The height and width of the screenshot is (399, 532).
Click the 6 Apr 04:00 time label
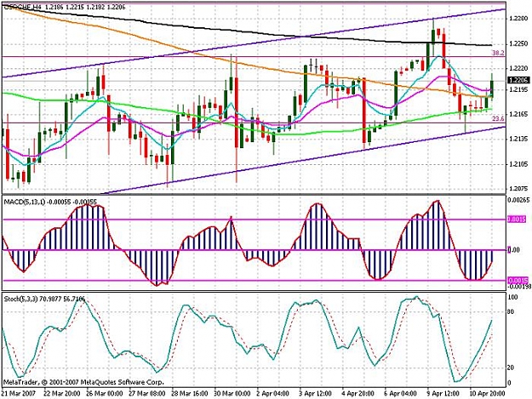[x=401, y=394]
